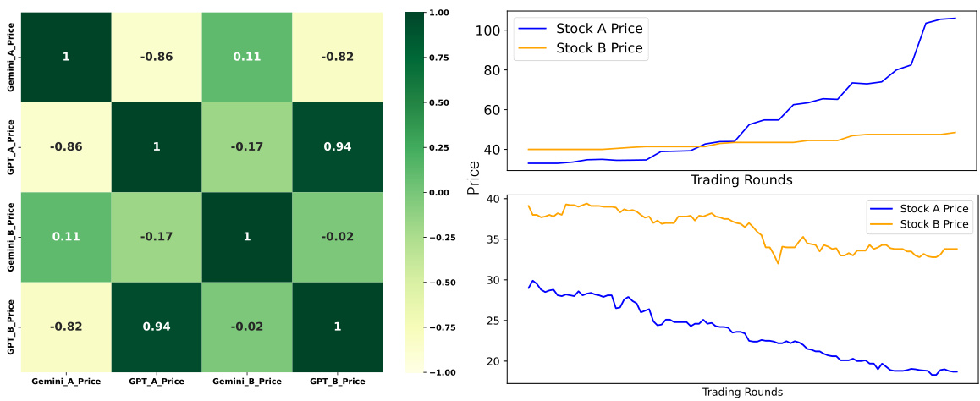980x401 pixels.
Task: Select the -0.86 cell in the Gemini_A_Price row
Action: [x=157, y=57]
